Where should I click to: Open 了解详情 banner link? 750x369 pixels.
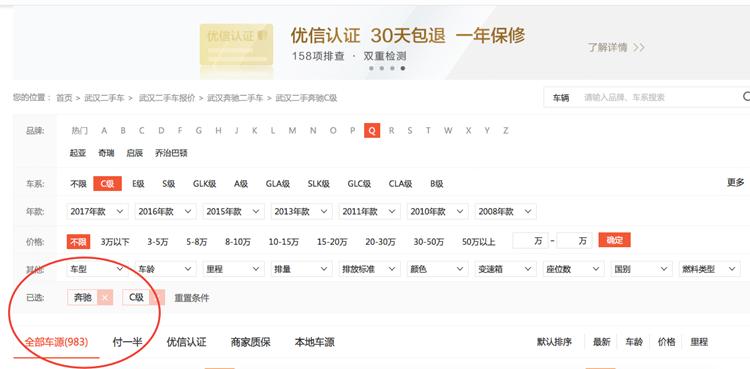pos(616,47)
